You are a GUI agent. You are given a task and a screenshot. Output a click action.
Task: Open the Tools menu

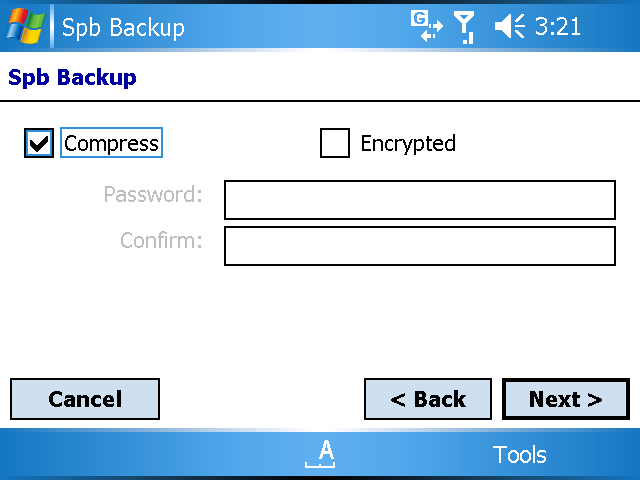(519, 454)
